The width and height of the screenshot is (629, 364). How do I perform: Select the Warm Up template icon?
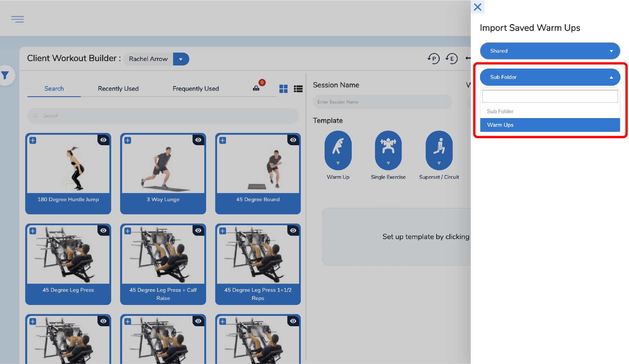pos(338,151)
